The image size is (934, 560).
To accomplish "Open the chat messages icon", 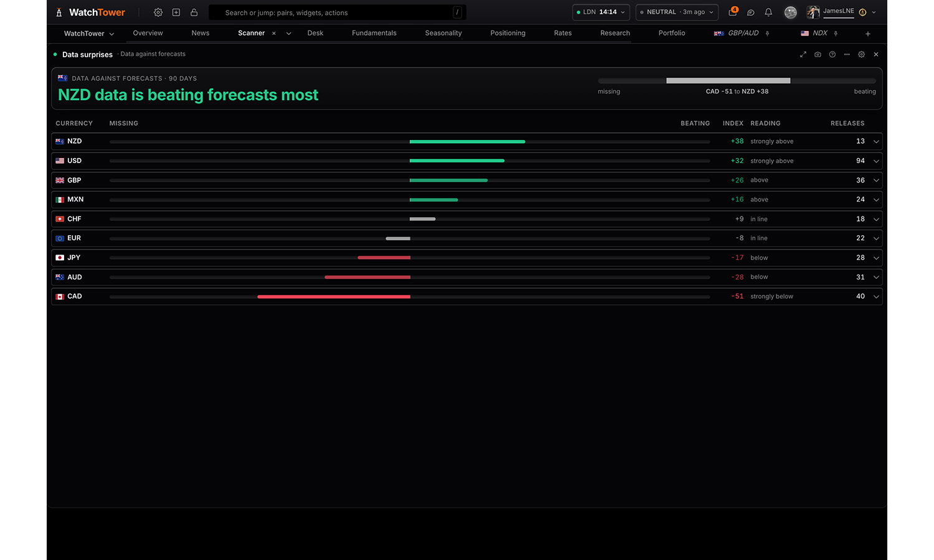I will coord(751,12).
